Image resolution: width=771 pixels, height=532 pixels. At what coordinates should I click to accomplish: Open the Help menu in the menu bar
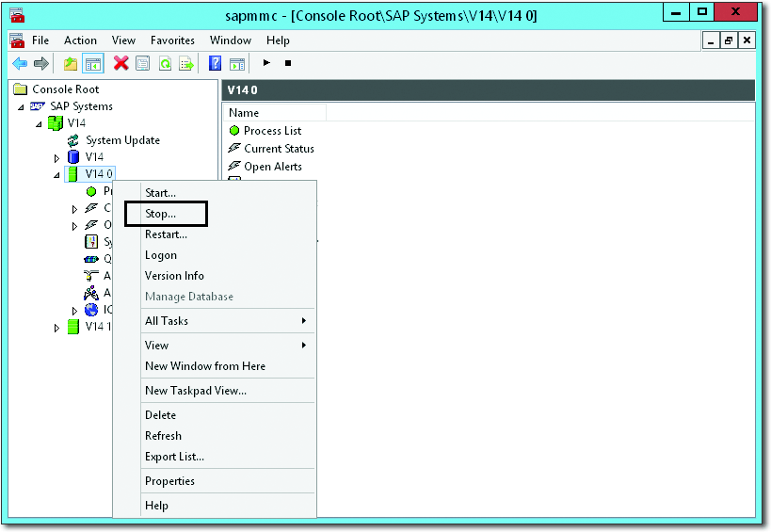tap(278, 40)
